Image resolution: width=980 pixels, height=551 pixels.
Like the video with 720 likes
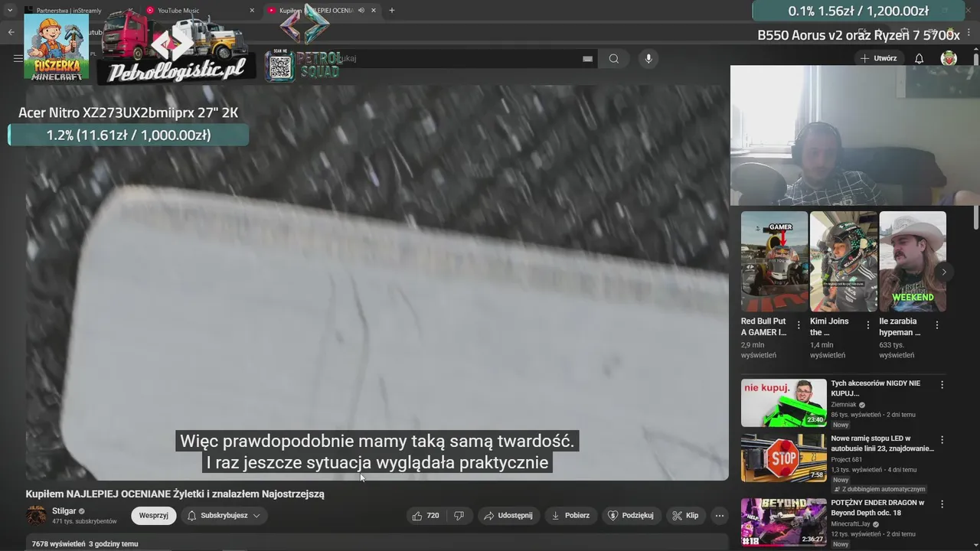pyautogui.click(x=426, y=516)
